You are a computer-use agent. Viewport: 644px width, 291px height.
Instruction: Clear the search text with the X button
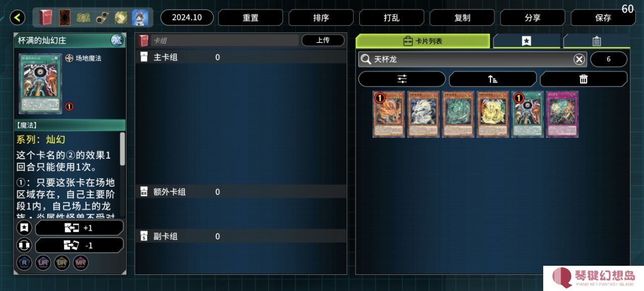[x=579, y=60]
